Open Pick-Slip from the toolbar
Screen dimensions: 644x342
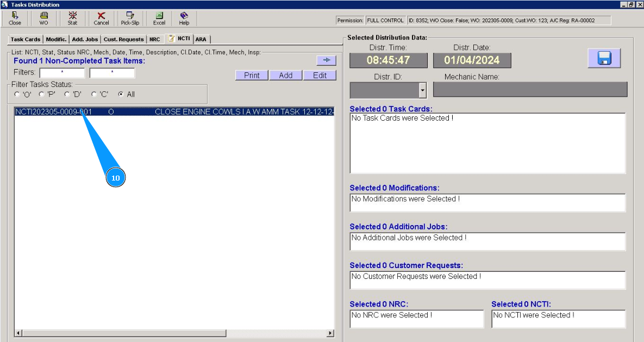tap(130, 18)
